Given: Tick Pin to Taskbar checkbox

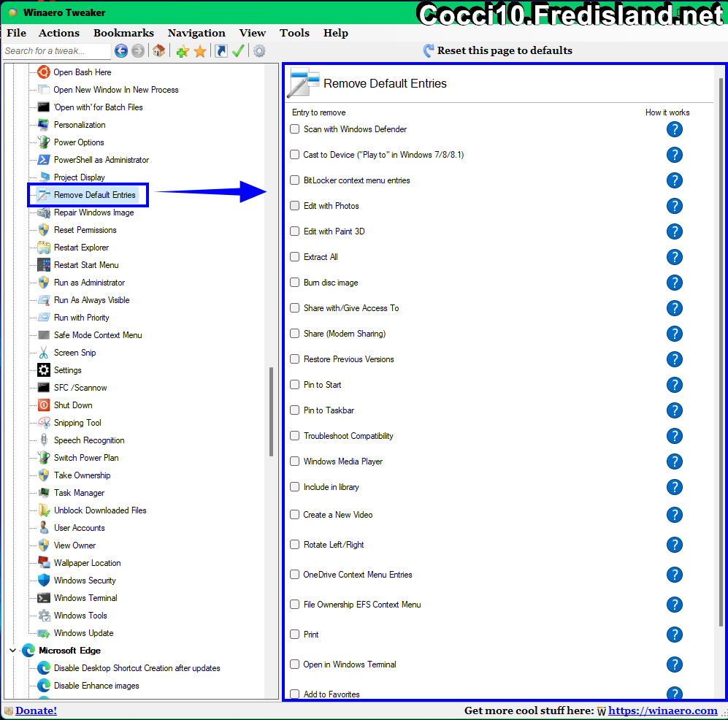Looking at the screenshot, I should pos(294,410).
